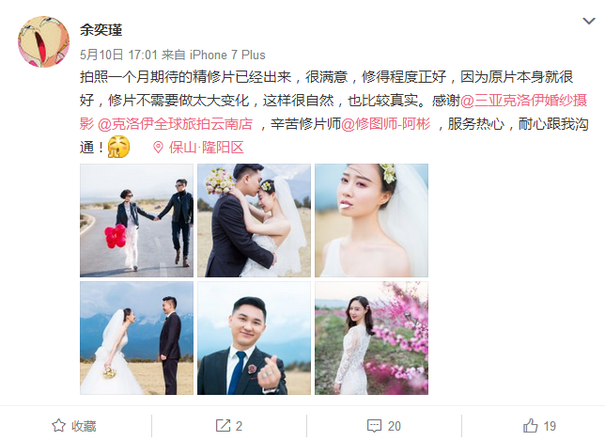
Task: Click the star 收藏 favorite icon
Action: [59, 426]
